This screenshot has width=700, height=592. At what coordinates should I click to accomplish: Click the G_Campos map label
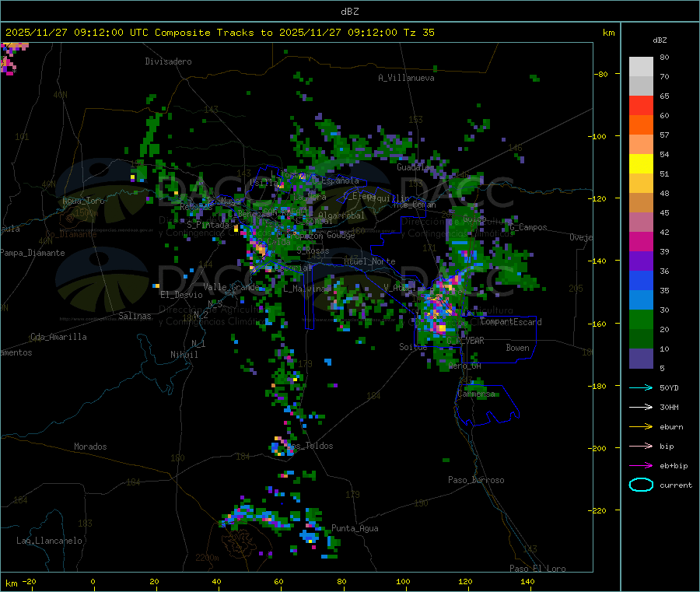pos(529,227)
